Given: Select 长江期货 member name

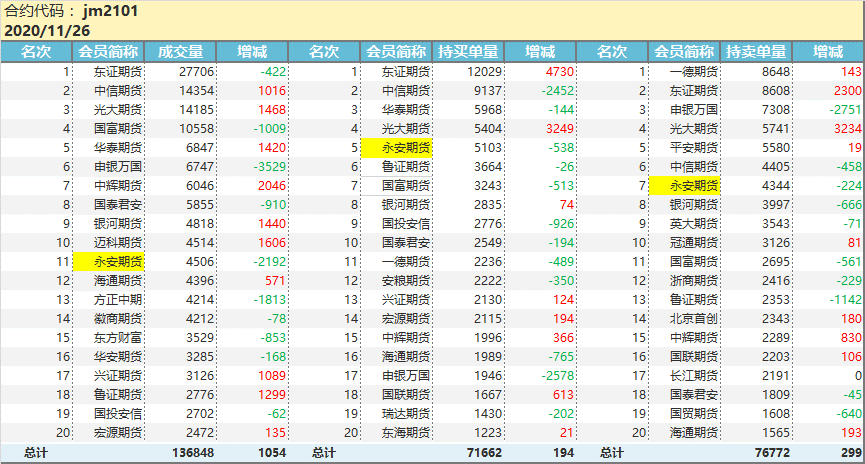Looking at the screenshot, I should [x=694, y=376].
